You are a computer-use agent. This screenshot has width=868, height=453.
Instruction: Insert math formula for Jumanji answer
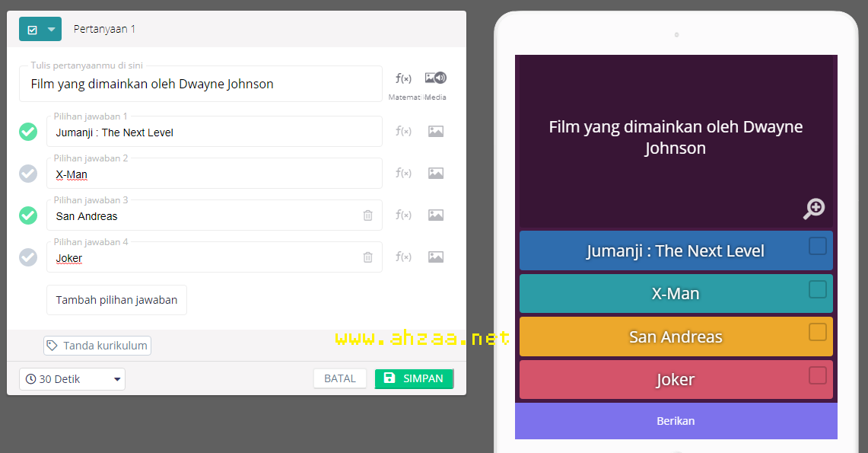pyautogui.click(x=403, y=131)
